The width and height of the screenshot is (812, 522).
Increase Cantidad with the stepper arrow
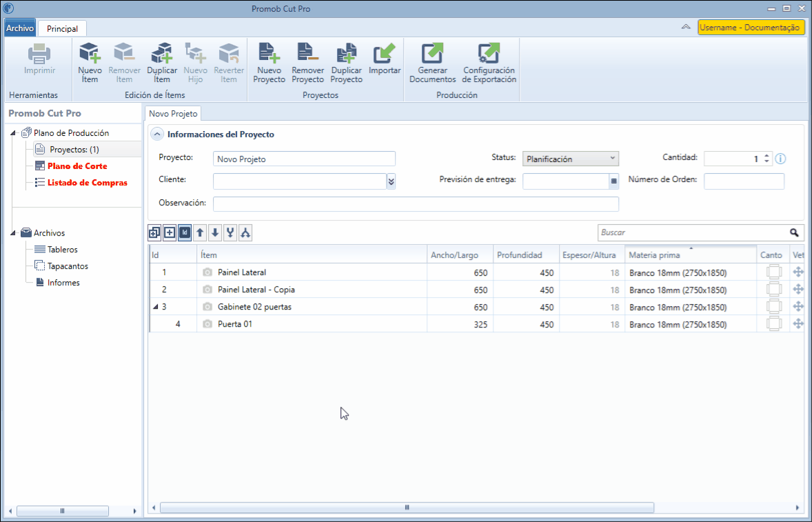(767, 155)
